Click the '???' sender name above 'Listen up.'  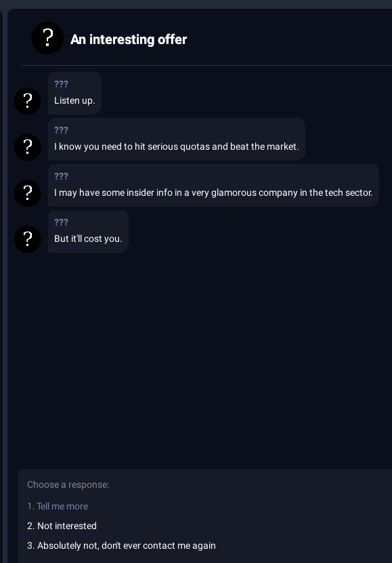(x=61, y=84)
